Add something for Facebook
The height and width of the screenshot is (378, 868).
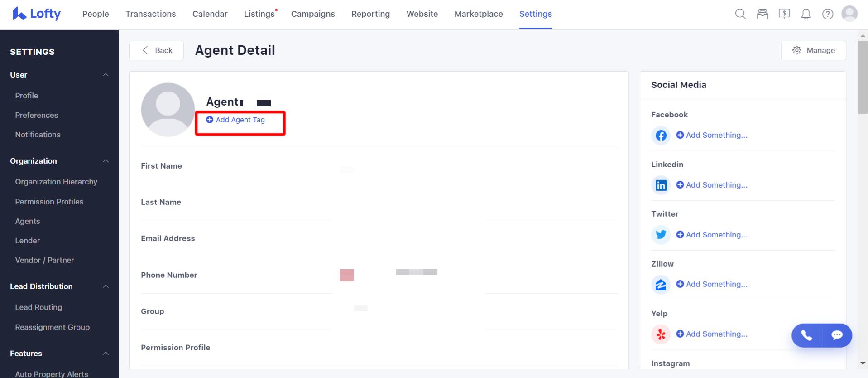pos(712,135)
